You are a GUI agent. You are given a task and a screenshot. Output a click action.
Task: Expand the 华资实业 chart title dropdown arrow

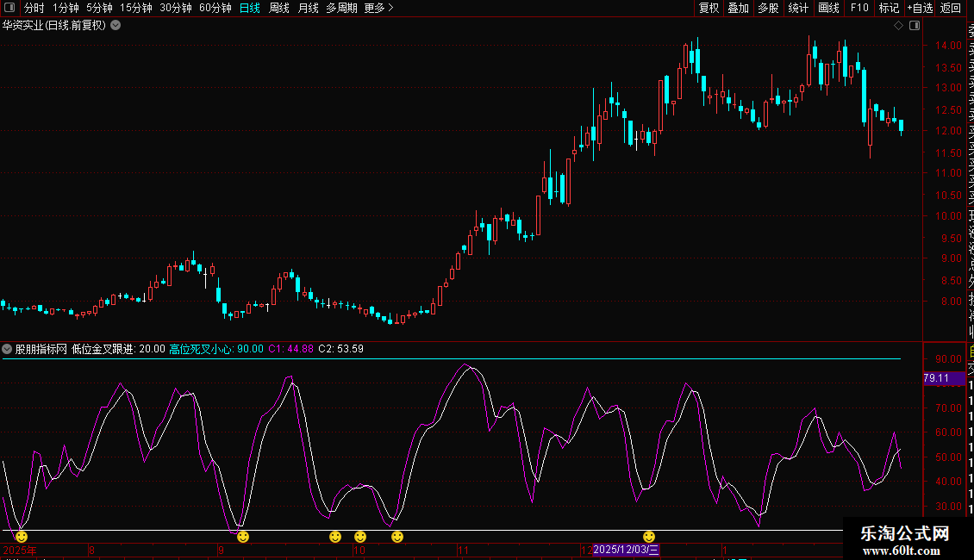pos(116,26)
